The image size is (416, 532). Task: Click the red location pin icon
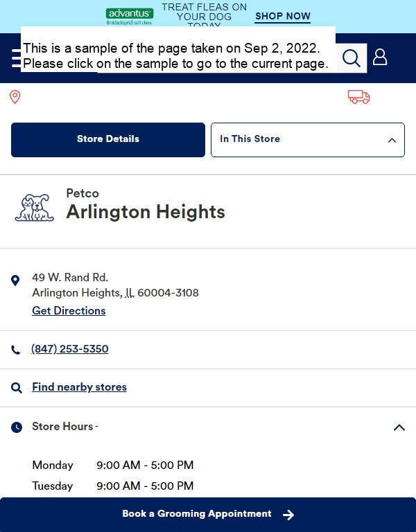pos(15,97)
